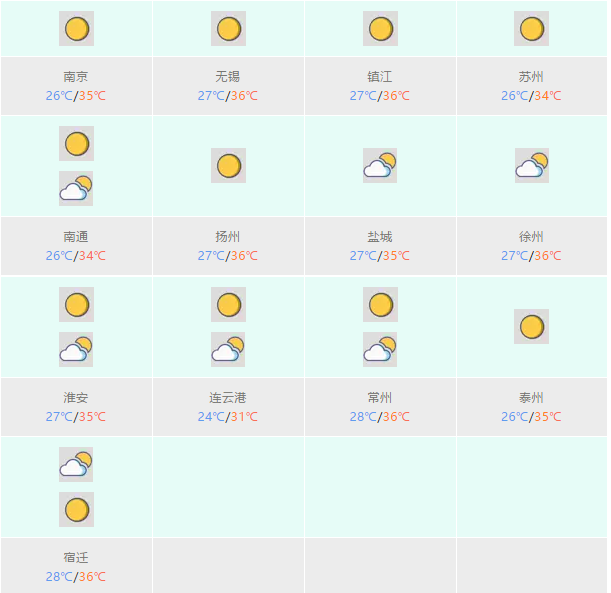Click the sun icon above 无锡
611x593 pixels.
click(x=228, y=28)
